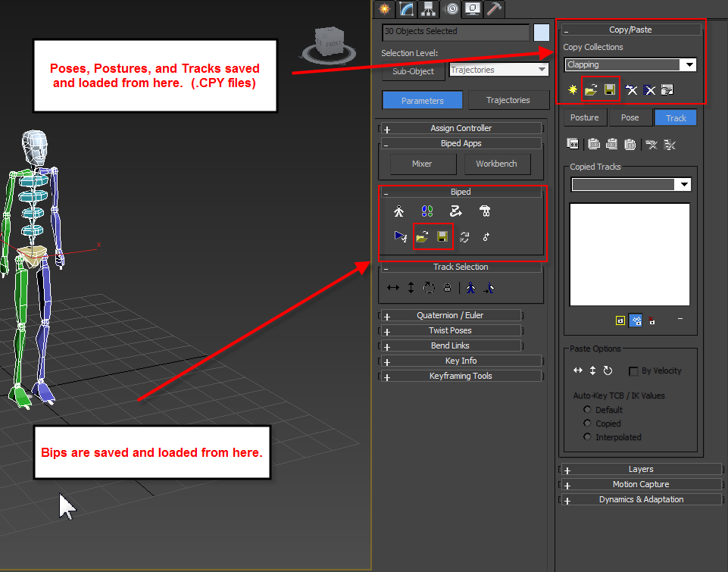Enable Footstep Mode with the footprints icon
The image size is (728, 572).
click(x=427, y=211)
